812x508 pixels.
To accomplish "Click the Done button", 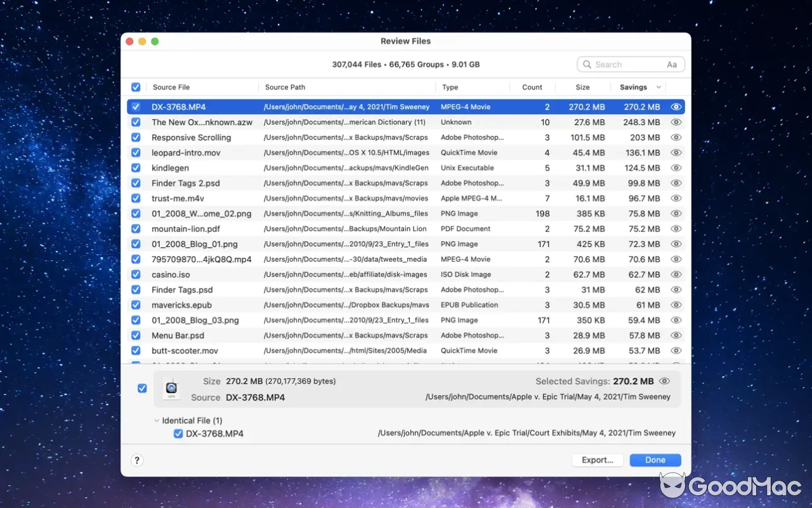I will tap(655, 460).
